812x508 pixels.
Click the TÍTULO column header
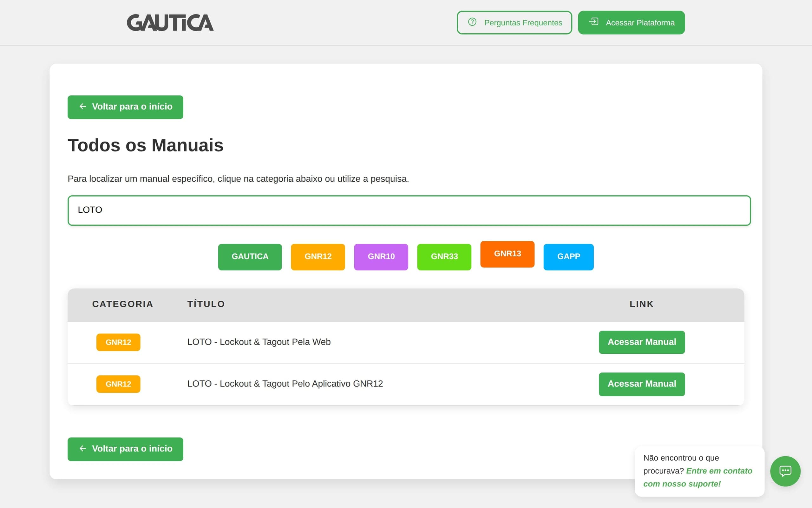(206, 304)
